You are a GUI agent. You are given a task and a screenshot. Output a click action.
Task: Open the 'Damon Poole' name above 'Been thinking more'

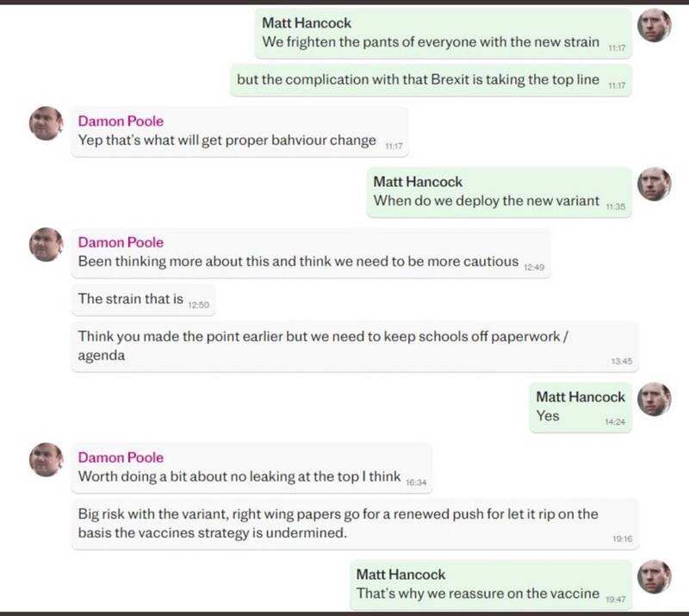pyautogui.click(x=121, y=241)
